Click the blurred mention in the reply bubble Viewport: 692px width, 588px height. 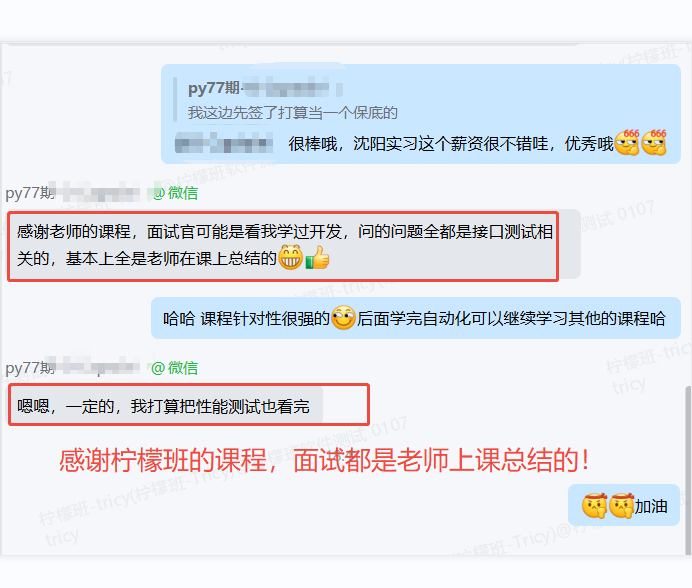(x=224, y=144)
